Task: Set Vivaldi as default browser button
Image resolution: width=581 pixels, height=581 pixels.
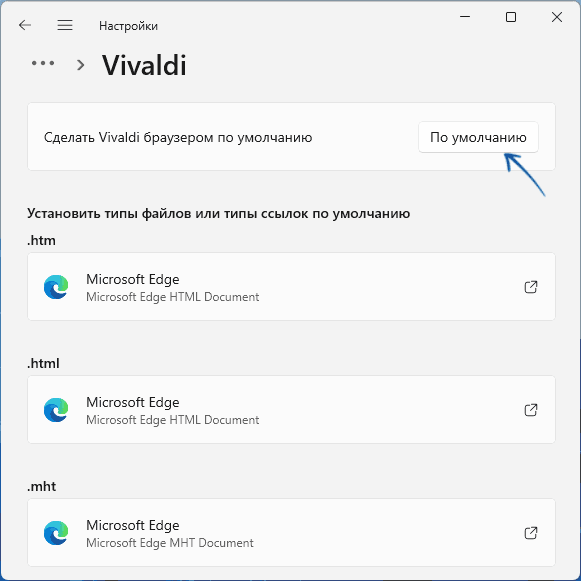Action: [478, 137]
